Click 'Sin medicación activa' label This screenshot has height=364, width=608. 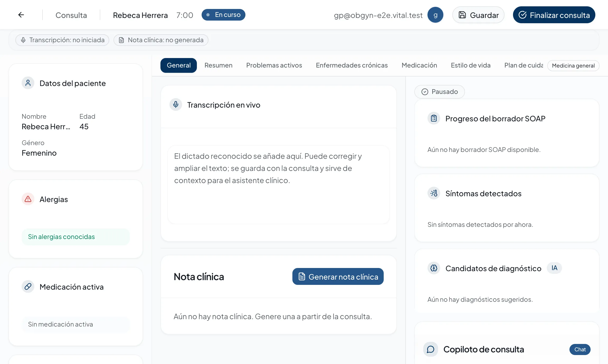coord(60,324)
